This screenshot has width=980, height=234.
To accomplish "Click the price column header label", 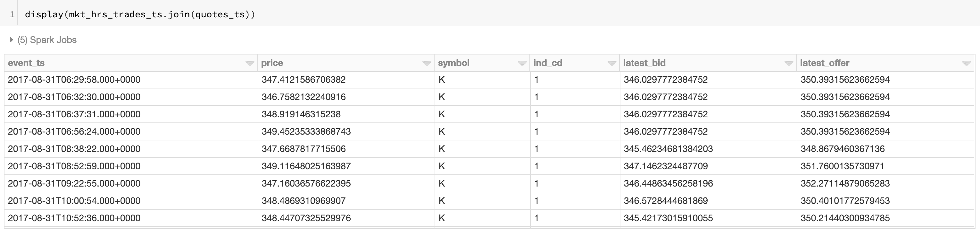I will [272, 63].
